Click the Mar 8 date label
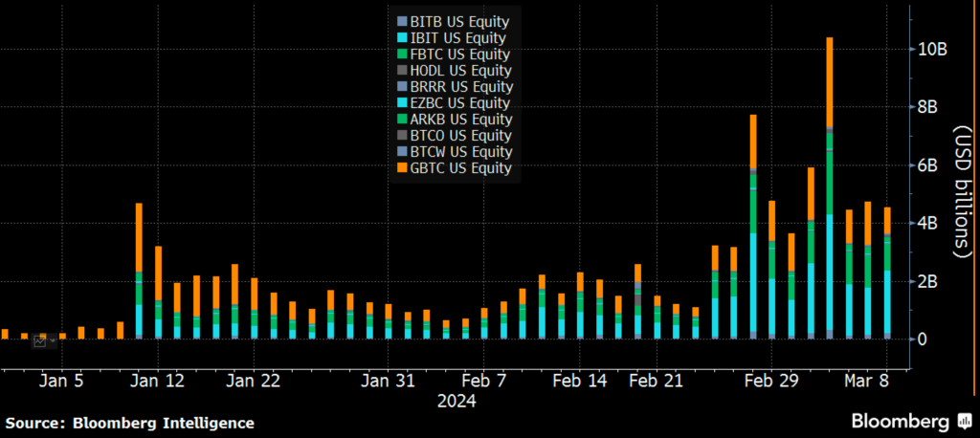Viewport: 980px width, 438px height. 867,382
